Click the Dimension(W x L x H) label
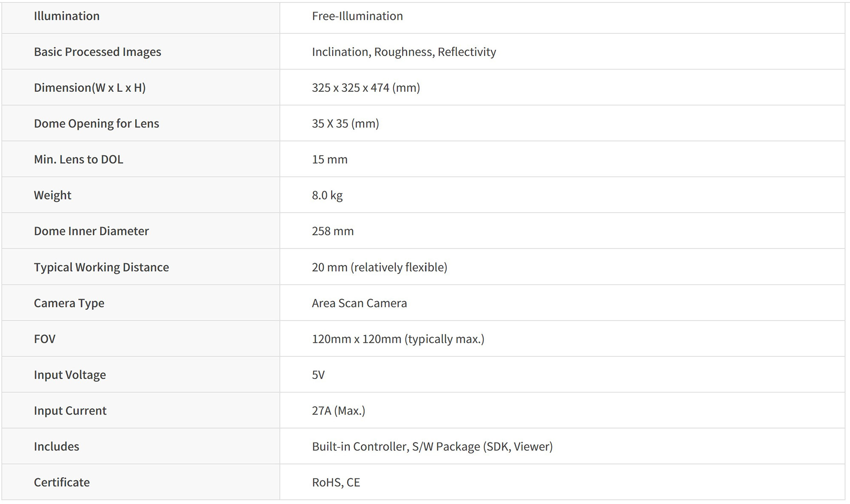 [x=90, y=88]
